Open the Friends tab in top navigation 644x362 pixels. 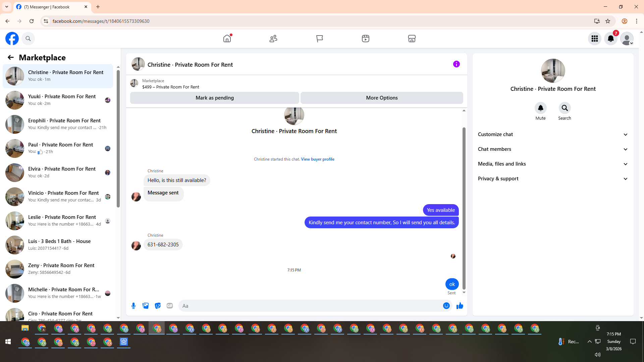tap(273, 39)
